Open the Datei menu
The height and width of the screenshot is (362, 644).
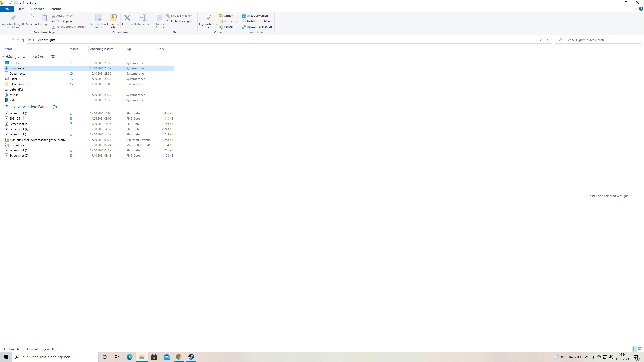point(7,9)
